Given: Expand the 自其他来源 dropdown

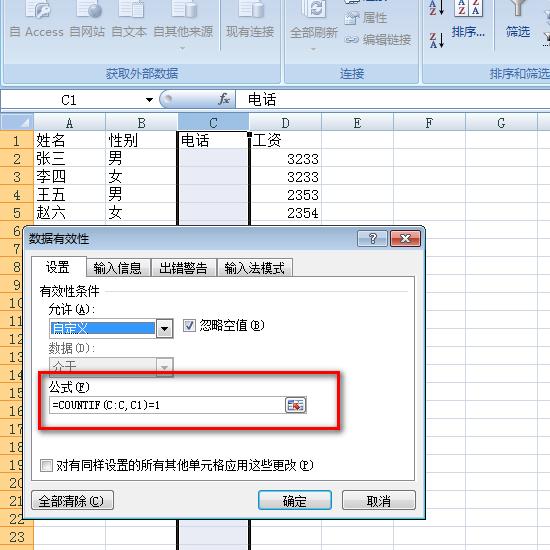Looking at the screenshot, I should coord(183,48).
